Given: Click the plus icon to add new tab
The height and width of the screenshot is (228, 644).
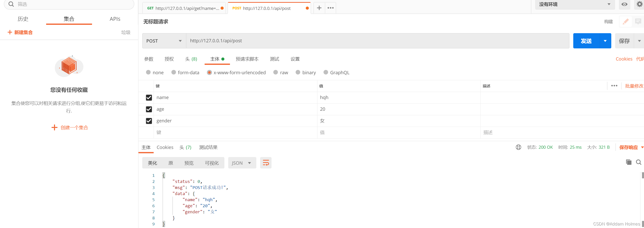Looking at the screenshot, I should [319, 8].
